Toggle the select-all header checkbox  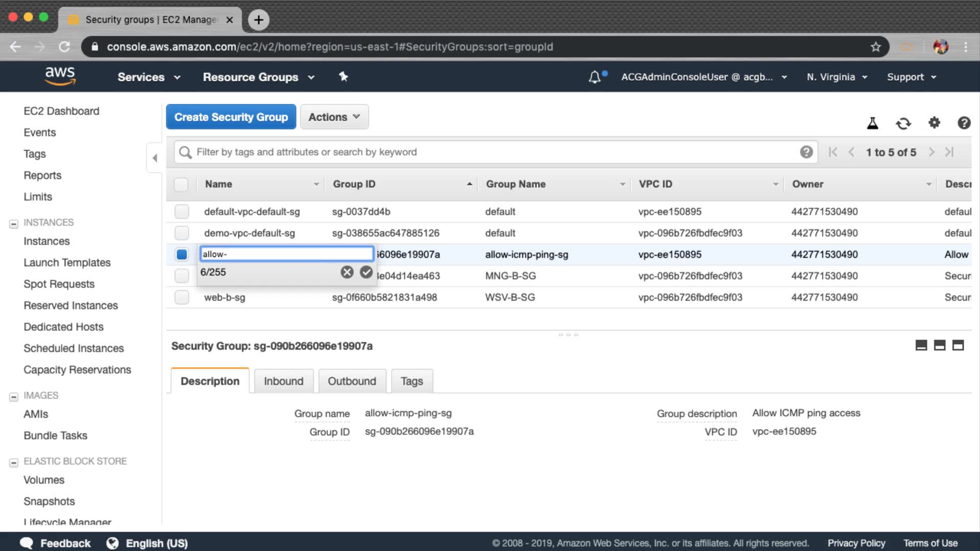pyautogui.click(x=181, y=184)
